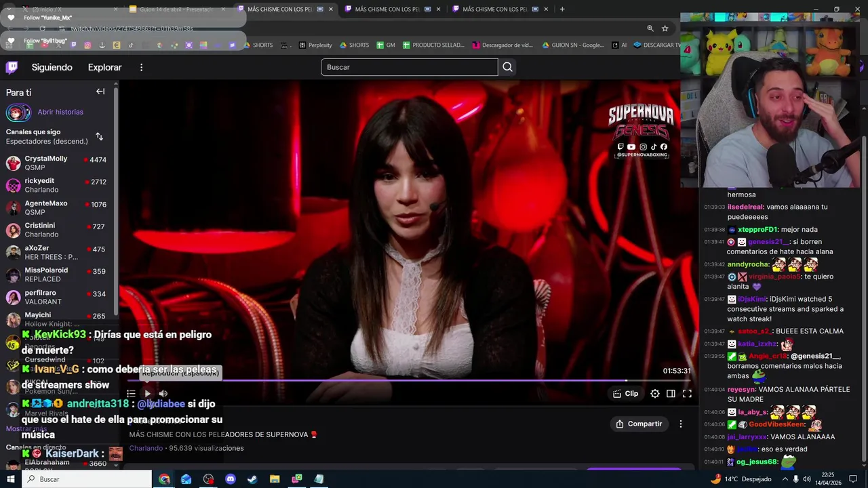868x488 pixels.
Task: Open the GM bookmark
Action: point(386,45)
